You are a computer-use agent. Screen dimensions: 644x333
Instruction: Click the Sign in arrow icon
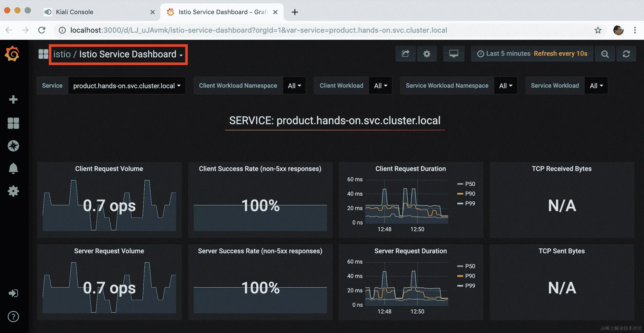point(13,293)
